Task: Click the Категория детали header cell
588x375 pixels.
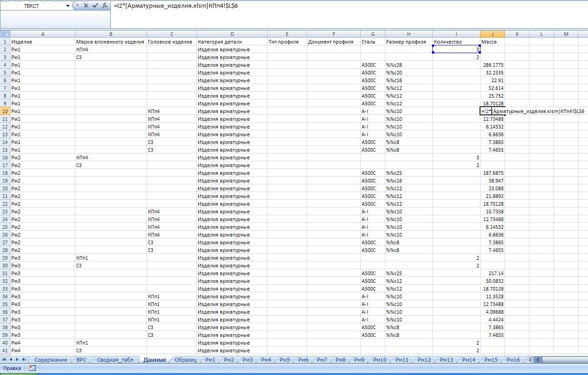Action: (x=232, y=42)
